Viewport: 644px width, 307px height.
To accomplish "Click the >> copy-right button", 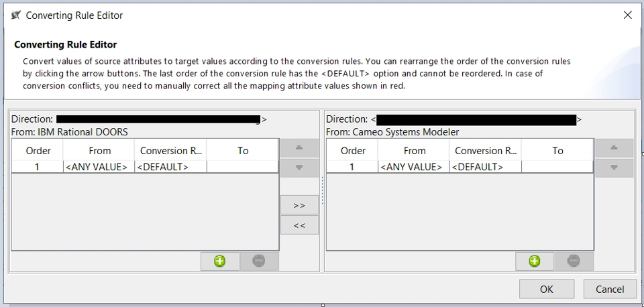I will (x=299, y=205).
